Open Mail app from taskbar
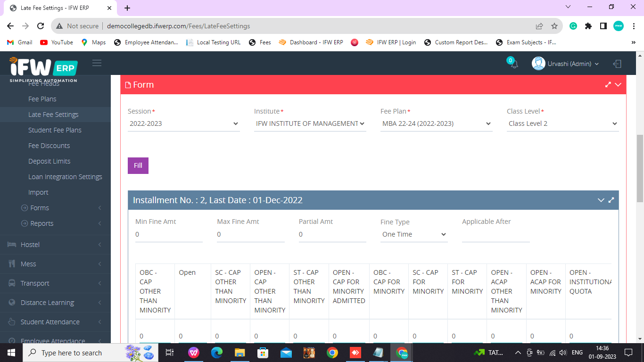 (286, 353)
